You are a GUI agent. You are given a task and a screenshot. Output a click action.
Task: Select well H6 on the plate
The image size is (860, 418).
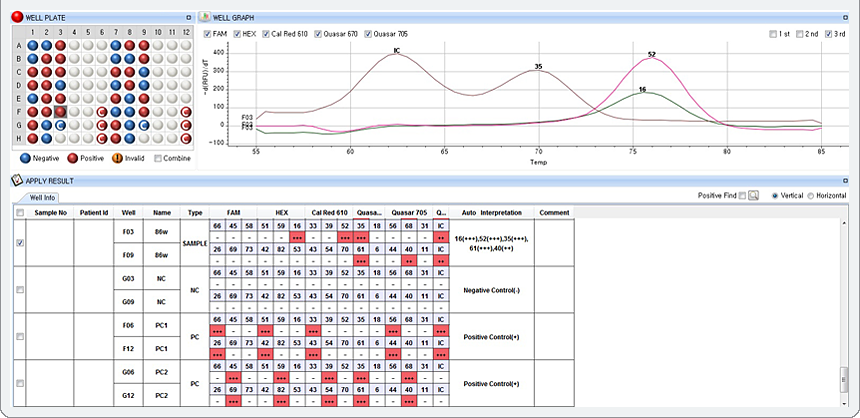tap(103, 138)
